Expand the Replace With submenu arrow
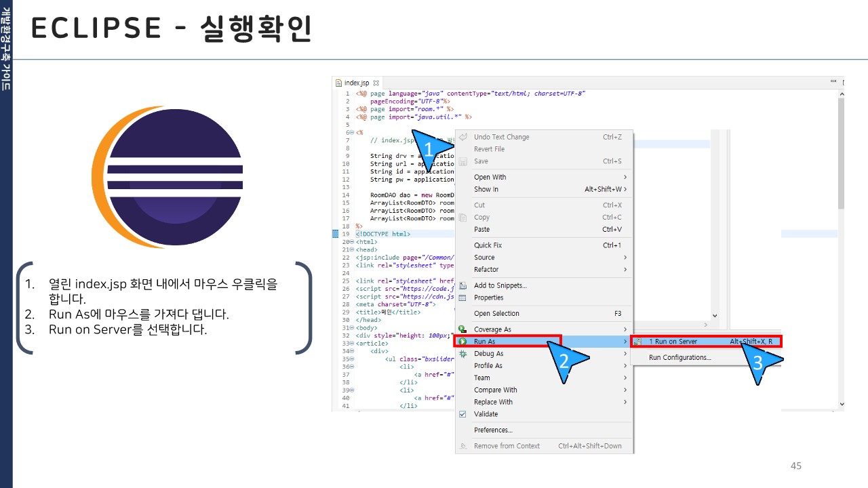Viewport: 868px width, 488px height. coord(625,403)
